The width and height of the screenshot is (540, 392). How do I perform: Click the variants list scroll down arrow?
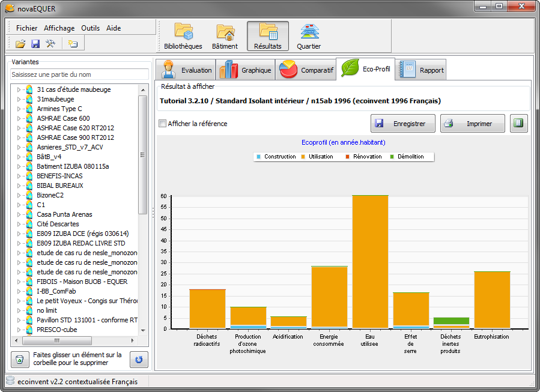click(x=143, y=330)
